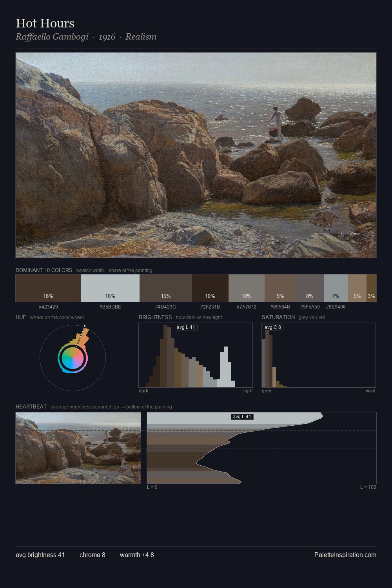Click the SATURATION section heading

(x=278, y=318)
